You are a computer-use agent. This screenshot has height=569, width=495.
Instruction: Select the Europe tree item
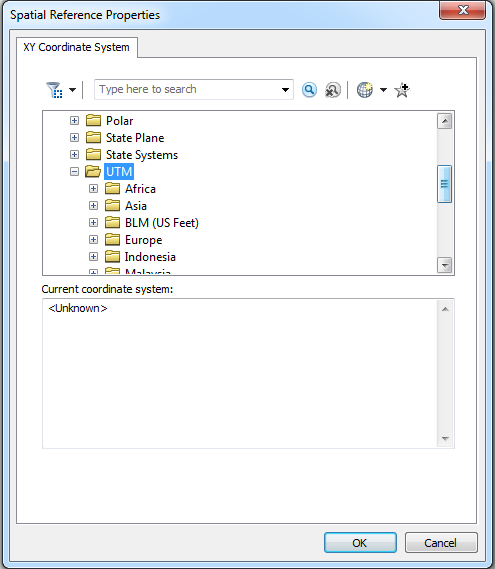144,240
